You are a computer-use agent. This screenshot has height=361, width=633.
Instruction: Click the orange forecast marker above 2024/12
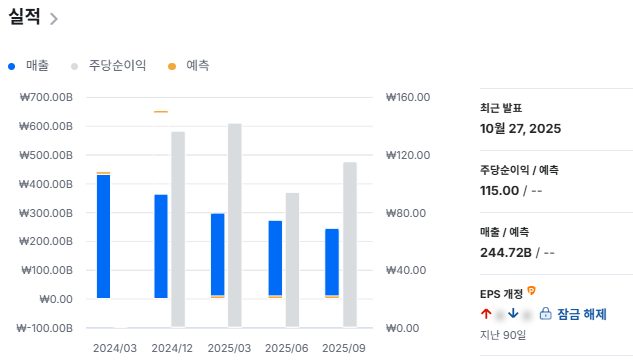click(x=161, y=111)
